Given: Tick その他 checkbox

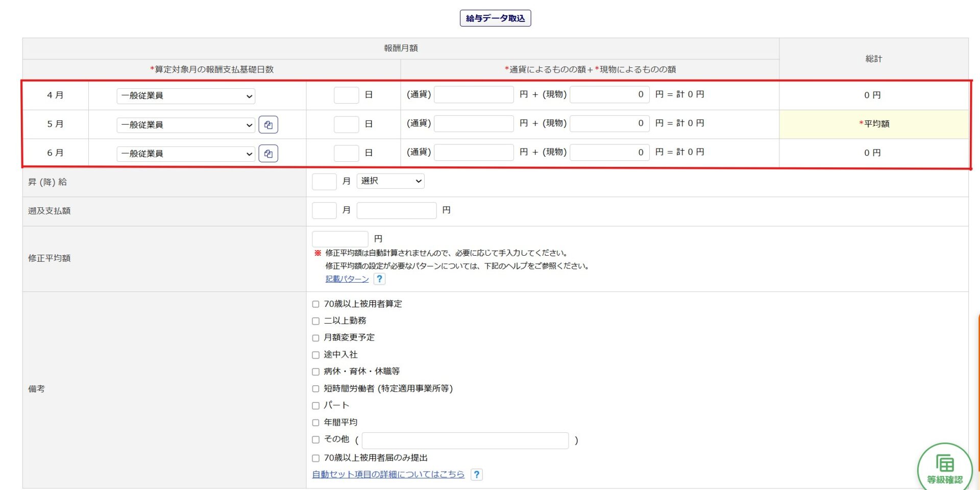Looking at the screenshot, I should coord(315,439).
